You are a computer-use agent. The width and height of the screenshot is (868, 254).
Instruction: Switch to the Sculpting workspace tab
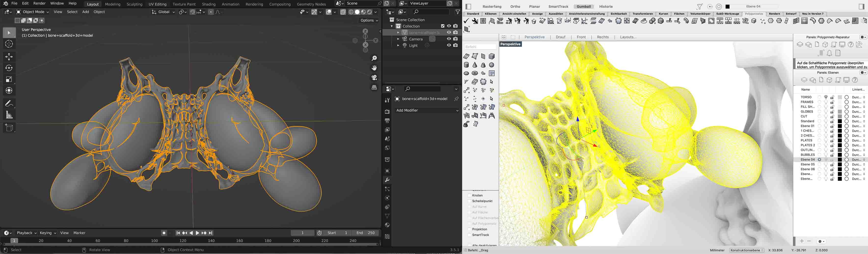coord(135,4)
